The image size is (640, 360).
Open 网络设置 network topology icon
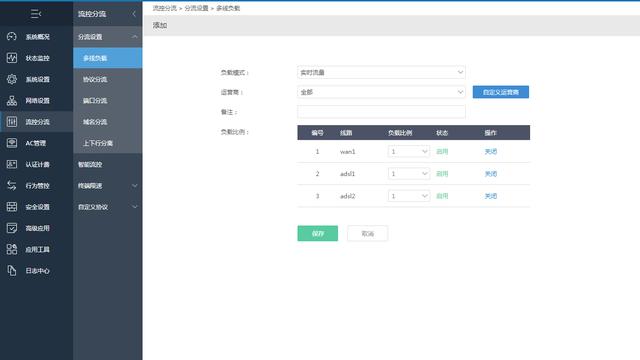[x=12, y=100]
